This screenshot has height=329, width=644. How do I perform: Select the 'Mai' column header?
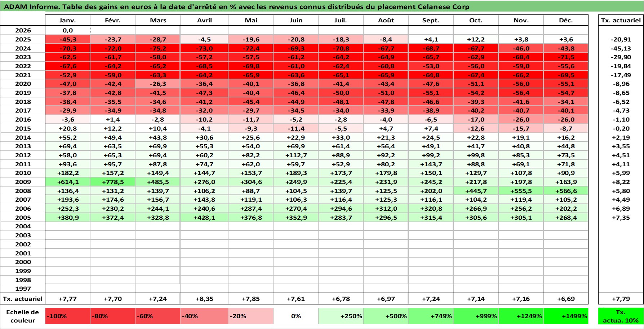coord(251,21)
